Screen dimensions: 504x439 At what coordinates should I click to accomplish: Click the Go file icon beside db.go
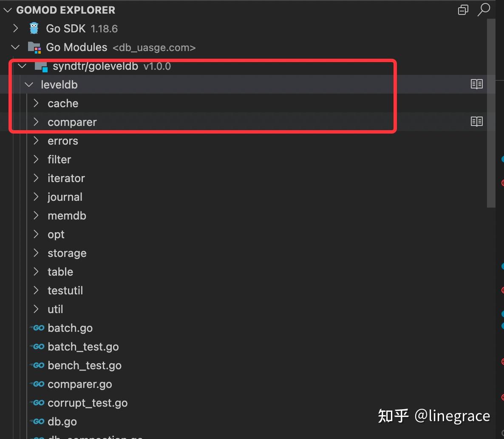pyautogui.click(x=37, y=421)
